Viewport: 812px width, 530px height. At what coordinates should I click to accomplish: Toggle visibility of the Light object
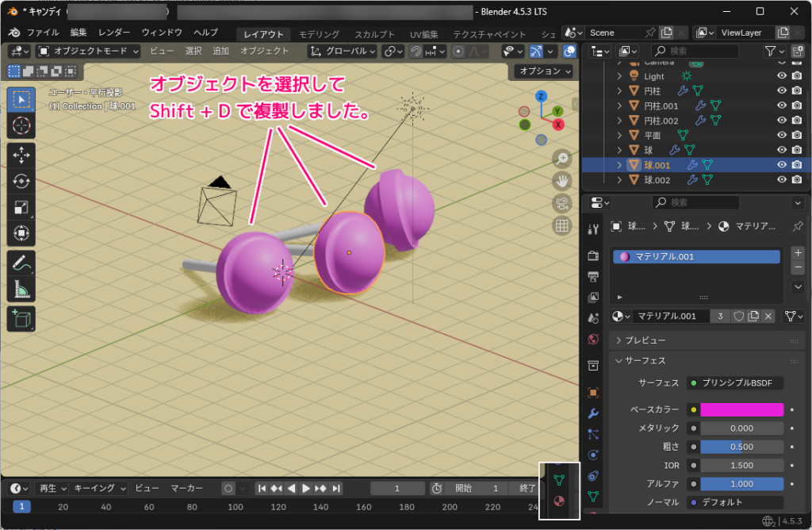(782, 76)
